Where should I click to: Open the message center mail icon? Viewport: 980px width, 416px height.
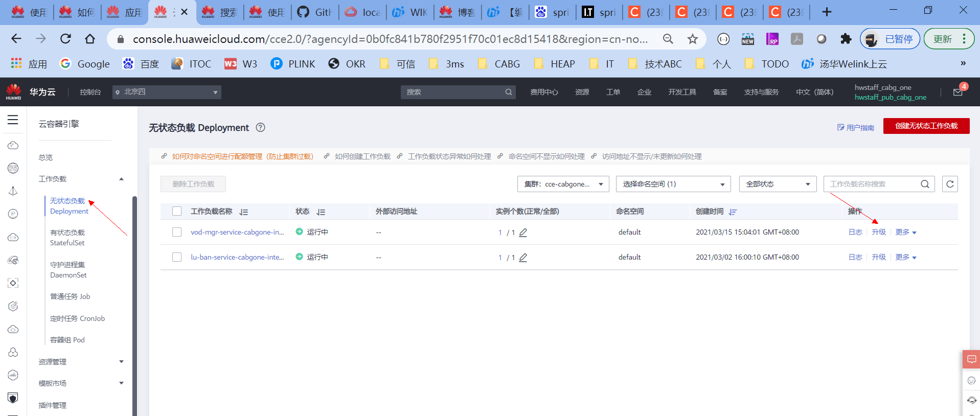(x=958, y=92)
